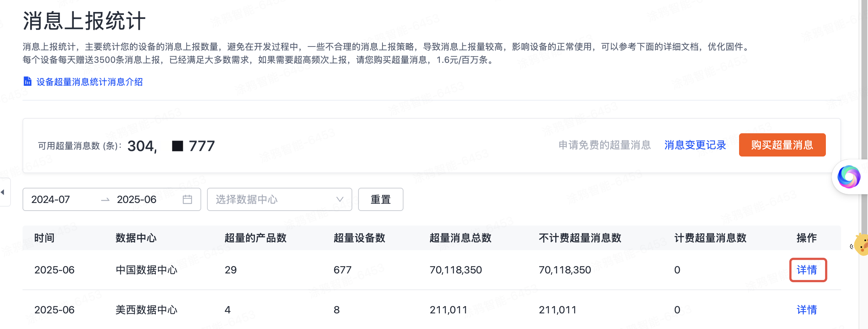Screen dimensions: 868x329
Task: Click the 消息上报统计 page title
Action: pos(84,21)
